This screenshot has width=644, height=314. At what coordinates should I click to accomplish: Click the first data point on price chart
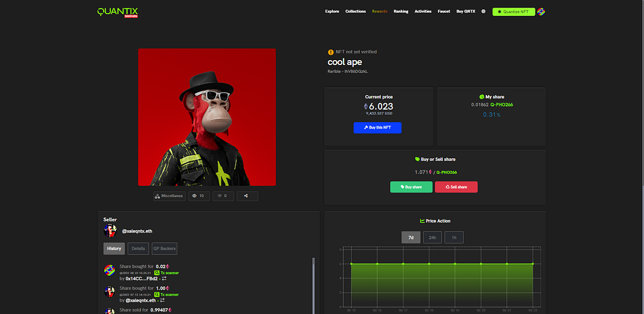(351, 264)
